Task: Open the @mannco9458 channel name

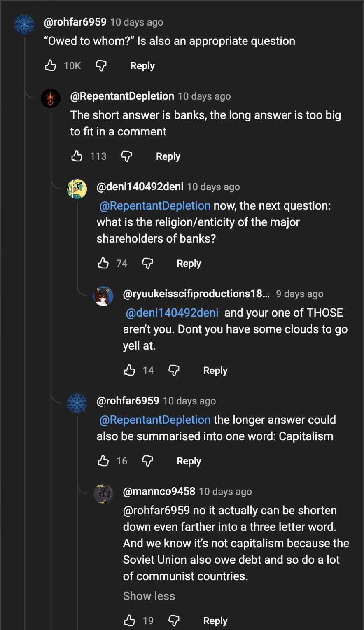Action: pos(159,491)
